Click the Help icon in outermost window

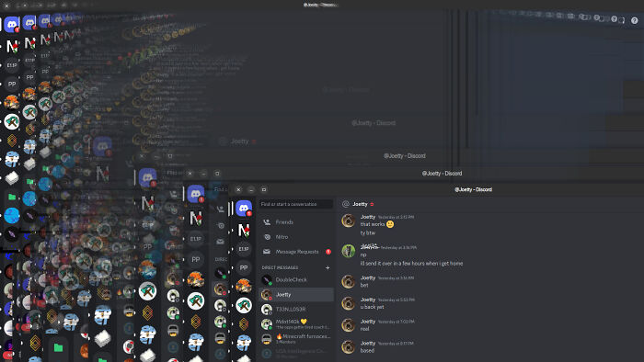coord(635,20)
